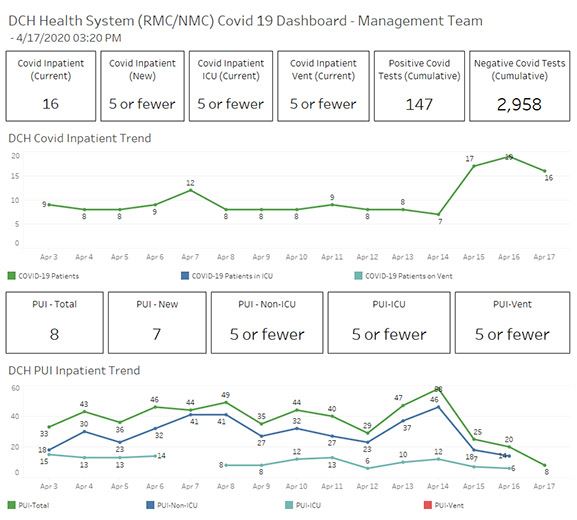Viewport: 577px width, 520px height.
Task: Click the DCH PUI Inpatient Trend title
Action: [74, 371]
